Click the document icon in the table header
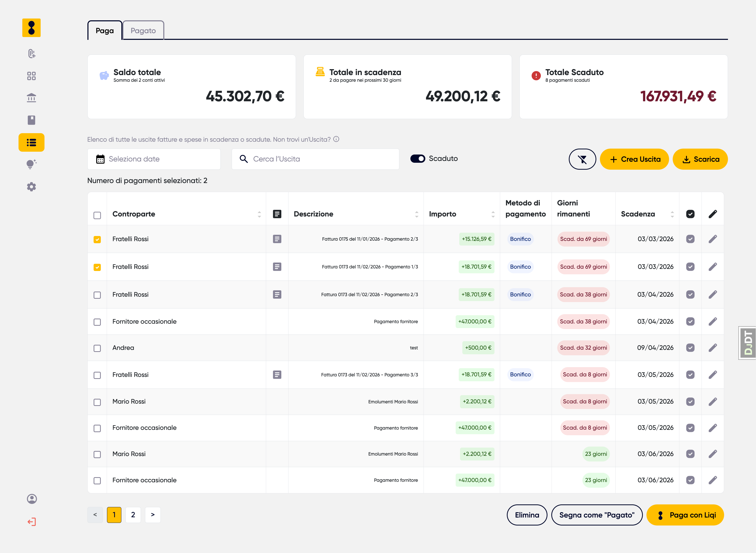 [x=277, y=214]
